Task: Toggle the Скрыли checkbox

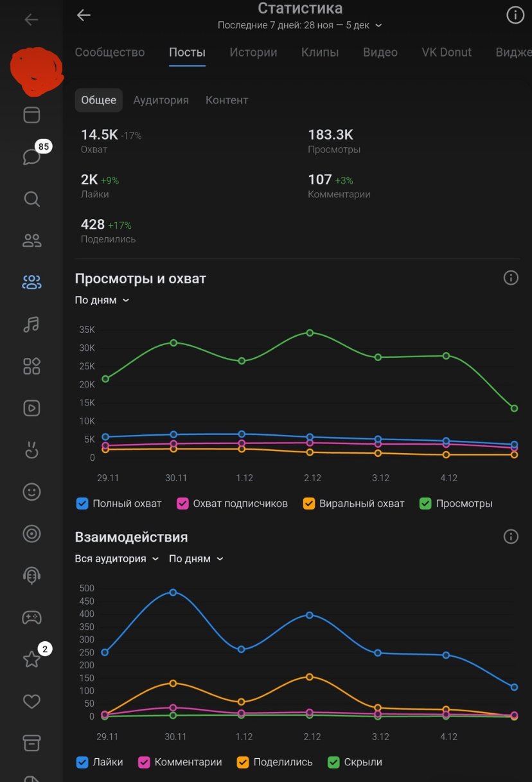Action: [x=334, y=762]
